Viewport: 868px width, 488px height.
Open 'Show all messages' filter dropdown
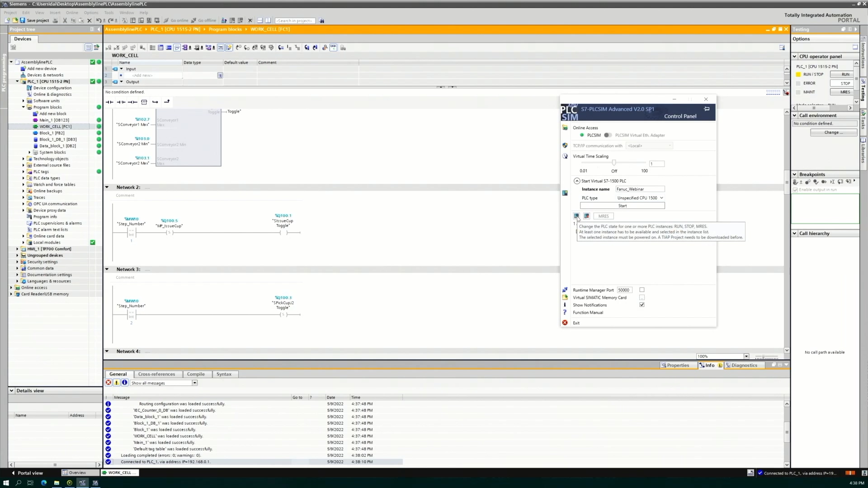[x=194, y=383]
